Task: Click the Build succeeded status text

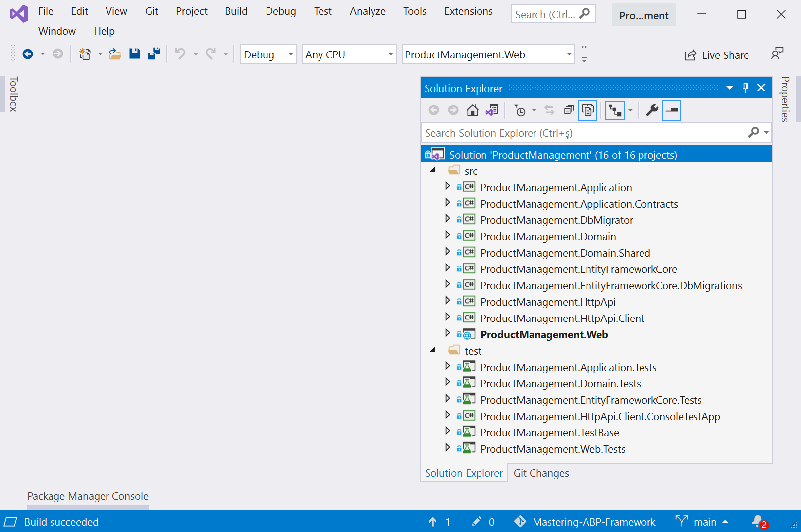Action: click(x=61, y=522)
